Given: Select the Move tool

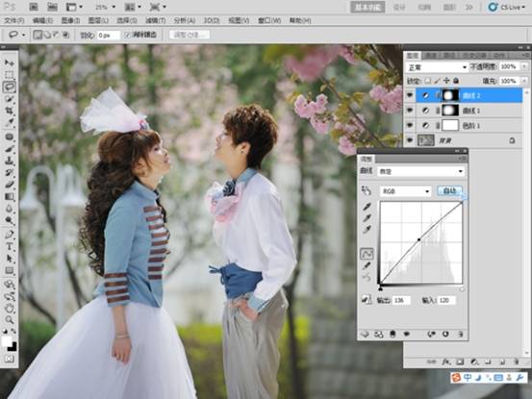Looking at the screenshot, I should coord(10,62).
